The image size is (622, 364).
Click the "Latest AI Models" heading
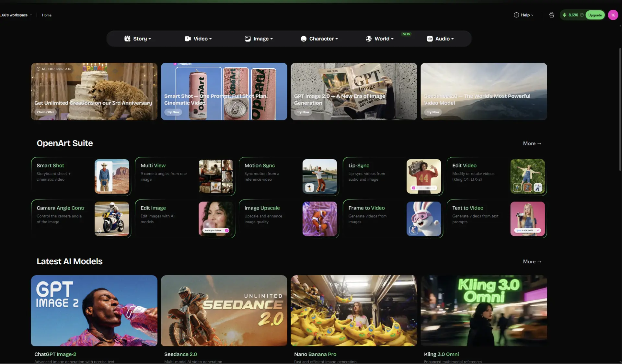70,261
